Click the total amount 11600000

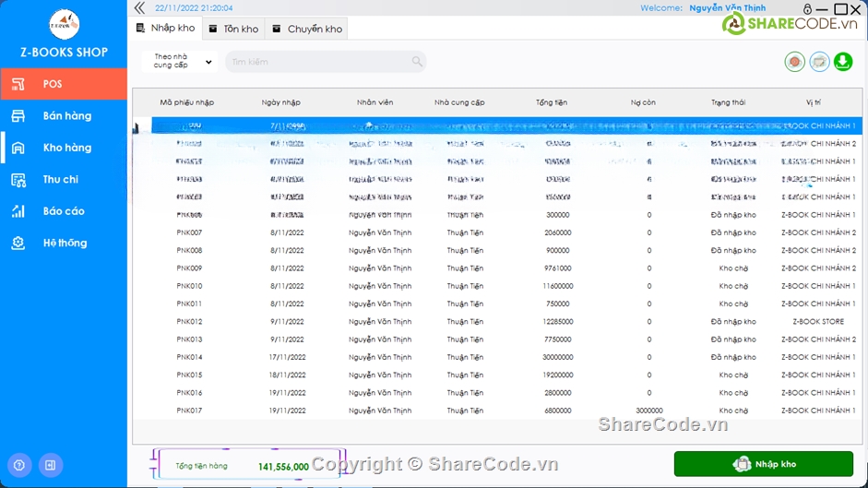pos(557,286)
